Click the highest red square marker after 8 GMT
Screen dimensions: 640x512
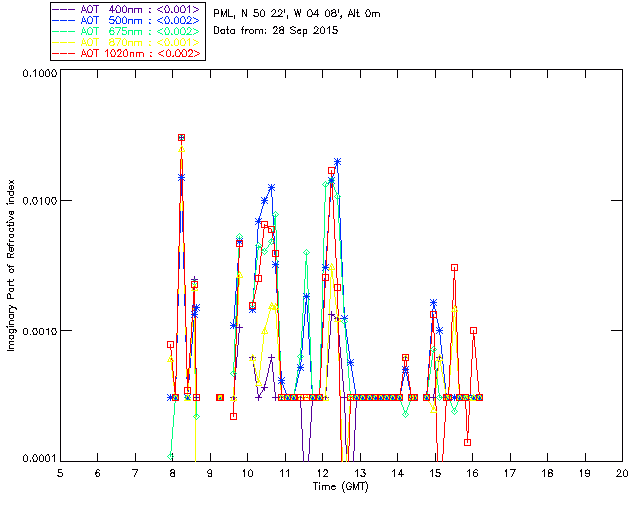182,138
